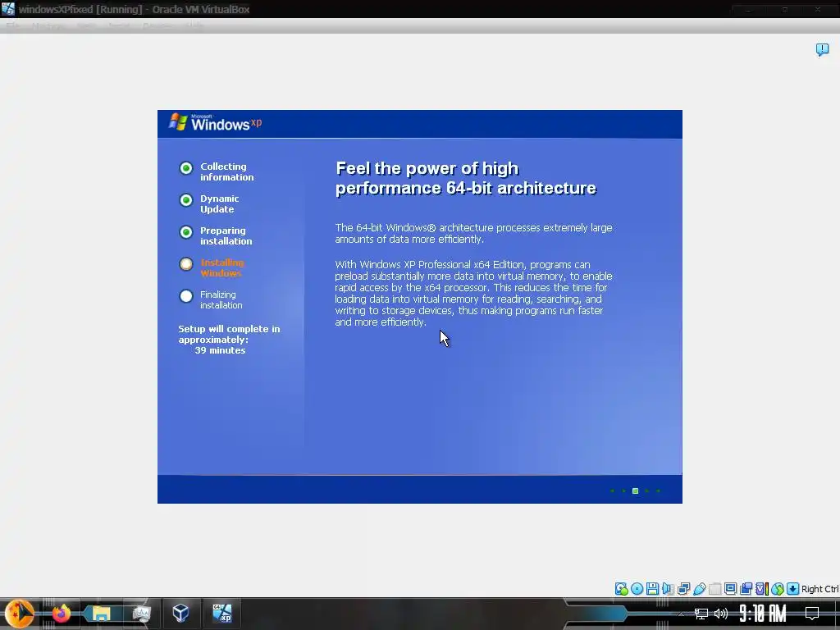840x630 pixels.
Task: Open the network tray icon
Action: [701, 614]
